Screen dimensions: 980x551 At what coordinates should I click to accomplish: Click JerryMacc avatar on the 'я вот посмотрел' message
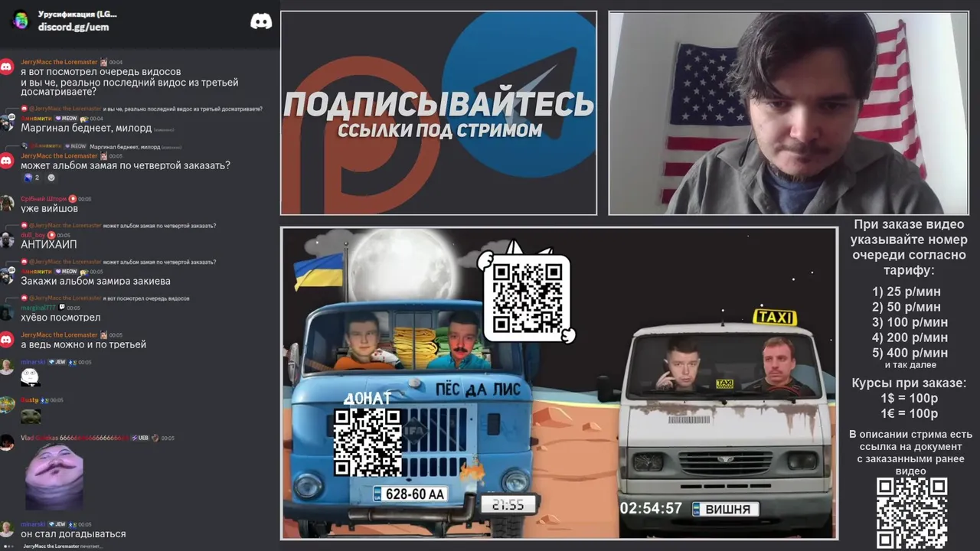[x=7, y=67]
